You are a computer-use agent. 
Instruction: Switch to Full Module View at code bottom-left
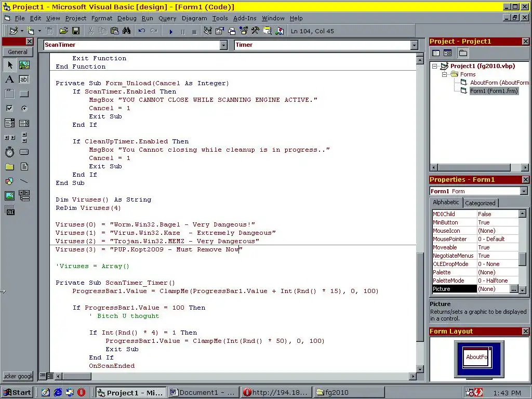[50, 376]
